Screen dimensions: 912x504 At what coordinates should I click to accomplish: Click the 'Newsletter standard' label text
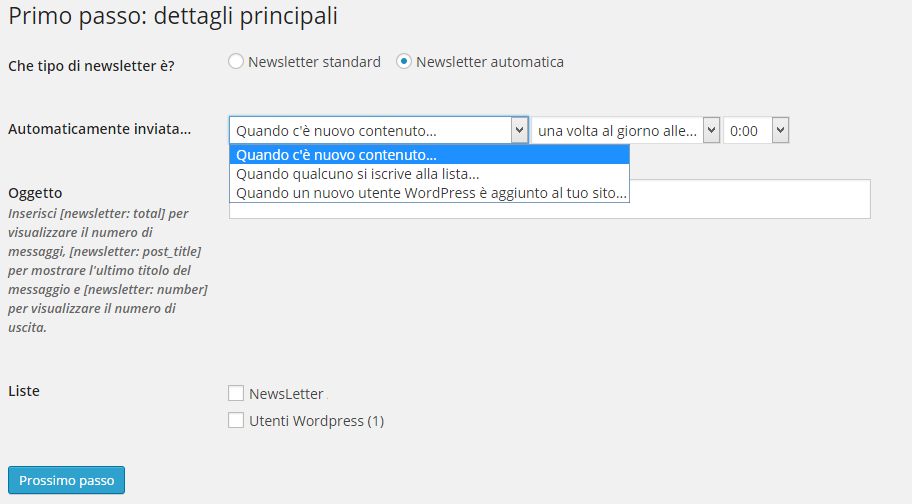[x=314, y=62]
